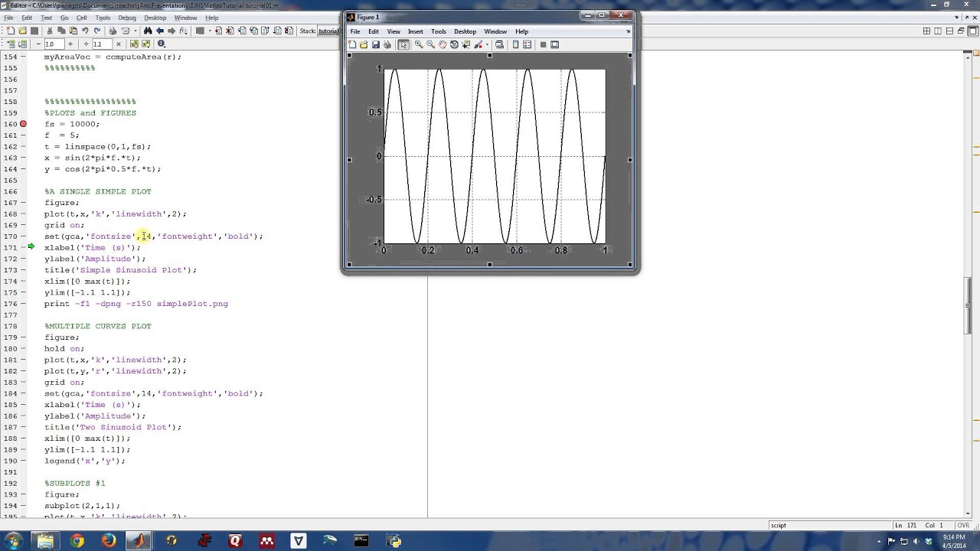Click the 'grid on;' text on line 169
980x551 pixels.
[64, 225]
